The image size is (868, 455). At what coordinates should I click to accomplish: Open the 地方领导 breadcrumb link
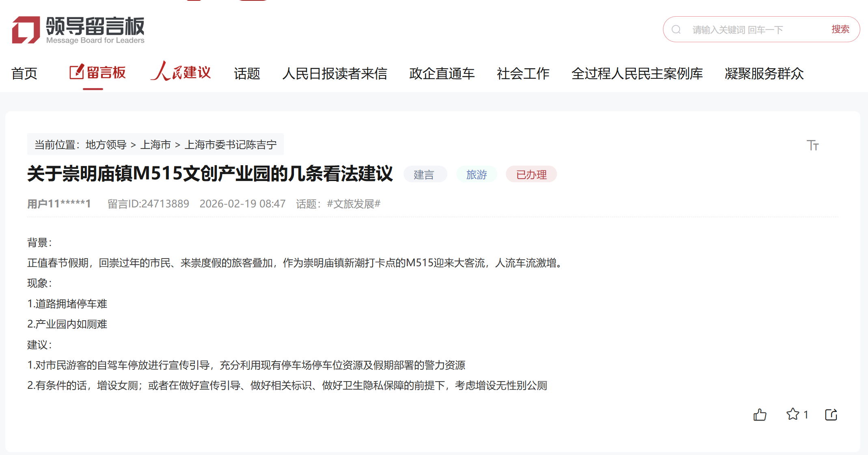coord(106,144)
